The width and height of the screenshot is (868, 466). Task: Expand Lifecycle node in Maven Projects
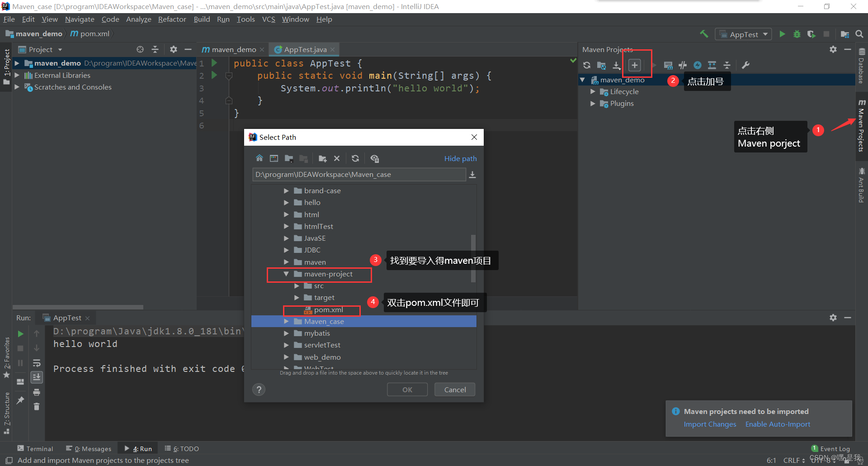coord(593,91)
